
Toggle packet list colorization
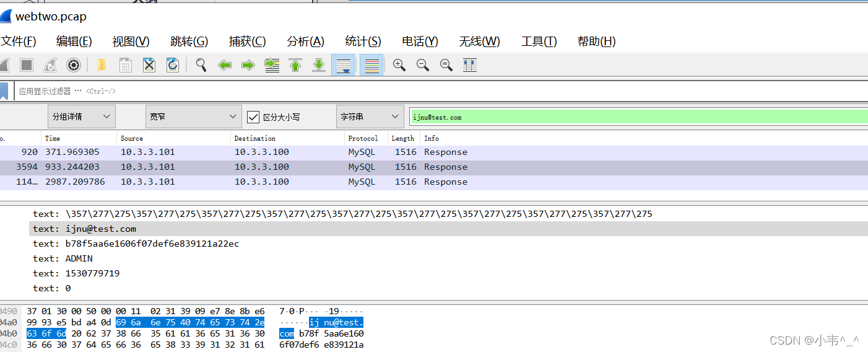click(371, 65)
